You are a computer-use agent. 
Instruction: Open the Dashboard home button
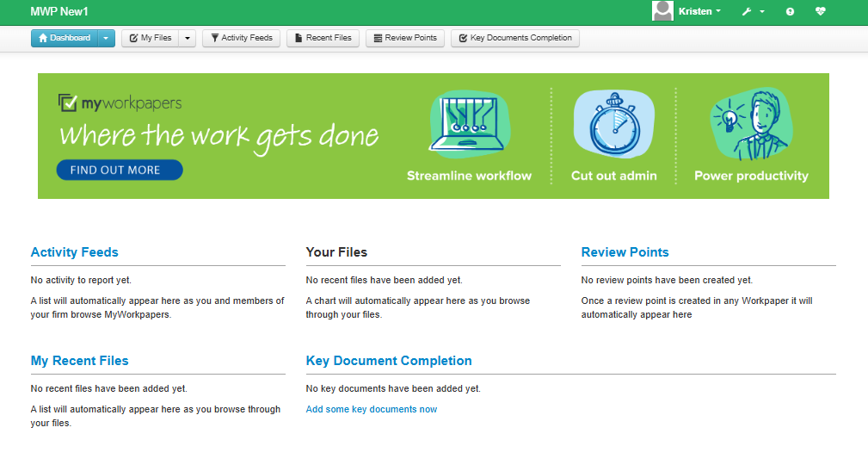pos(65,38)
